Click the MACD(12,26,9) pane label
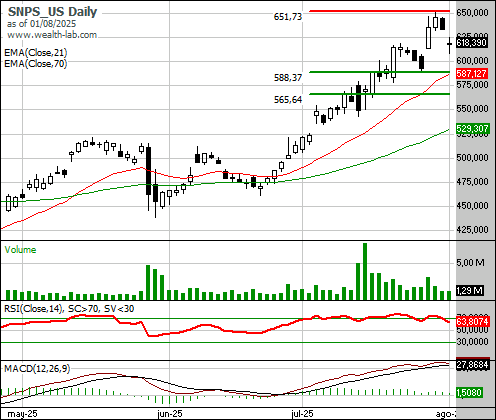496x420 pixels. click(37, 369)
